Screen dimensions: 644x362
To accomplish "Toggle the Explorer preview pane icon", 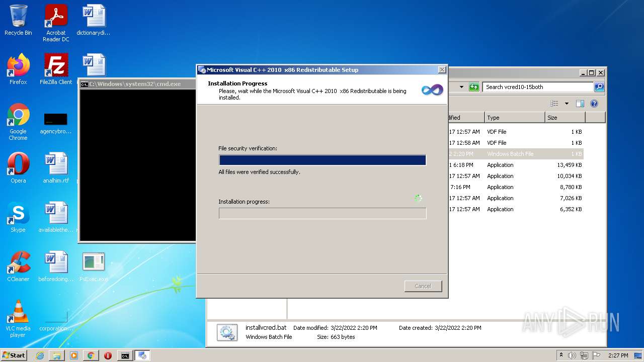I will click(x=580, y=104).
